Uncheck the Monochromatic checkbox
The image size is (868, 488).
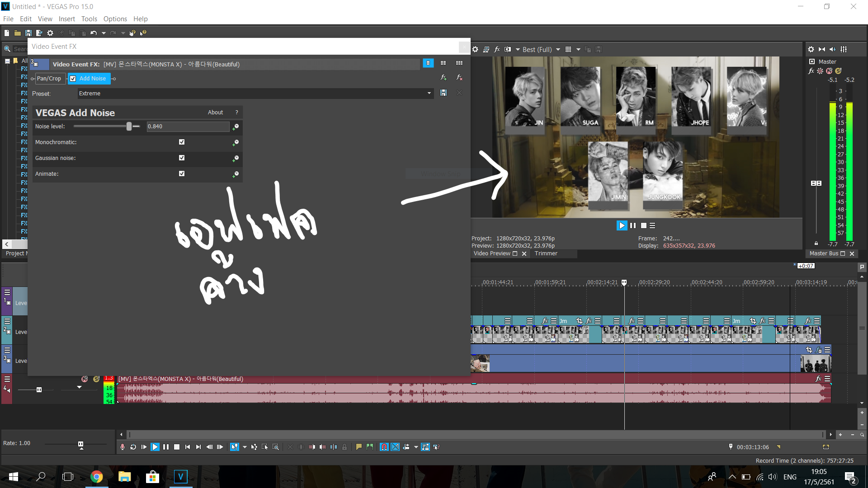click(x=182, y=142)
